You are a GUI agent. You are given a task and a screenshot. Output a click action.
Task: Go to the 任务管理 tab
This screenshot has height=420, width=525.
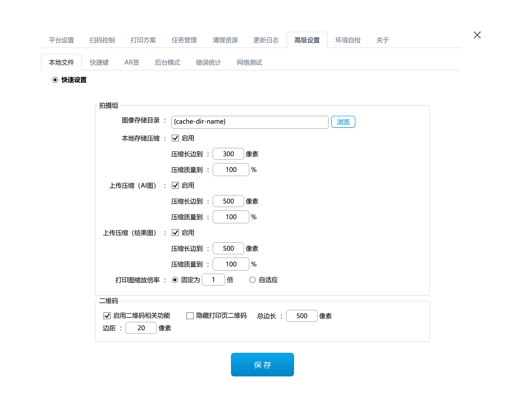click(x=184, y=40)
